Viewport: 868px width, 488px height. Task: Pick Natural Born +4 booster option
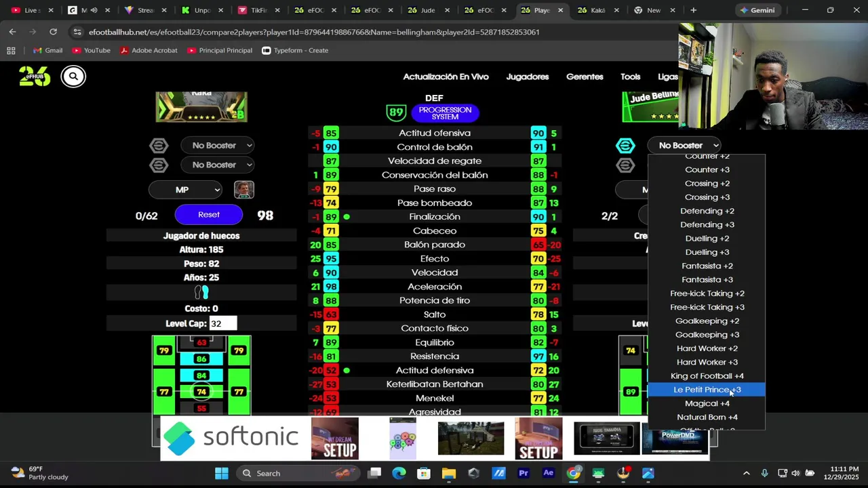click(x=707, y=418)
